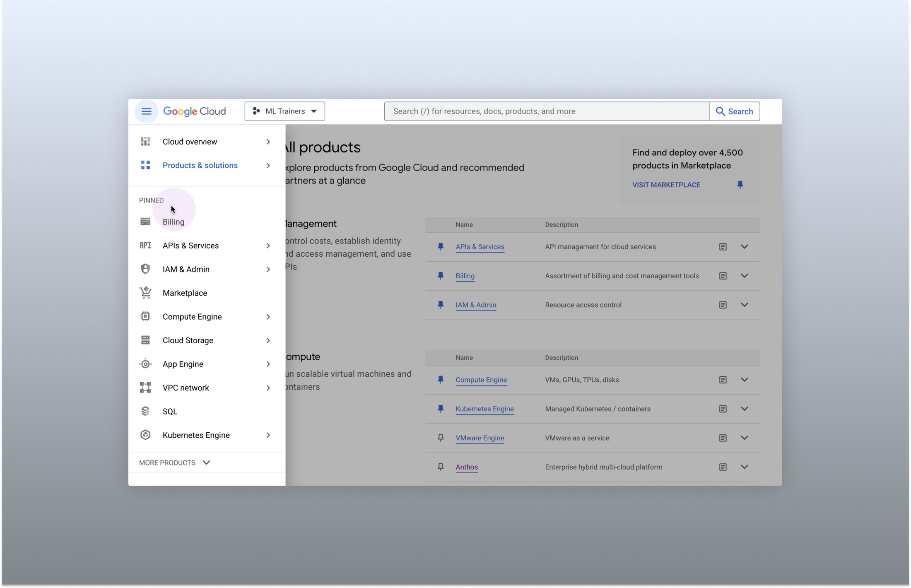Unpin Billing in the table
Viewport: 911px width, 588px height.
(441, 276)
